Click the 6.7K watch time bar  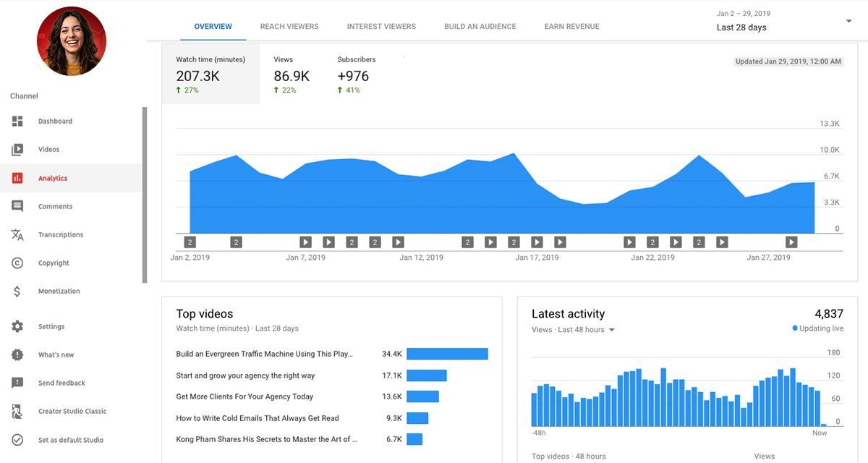coord(414,439)
